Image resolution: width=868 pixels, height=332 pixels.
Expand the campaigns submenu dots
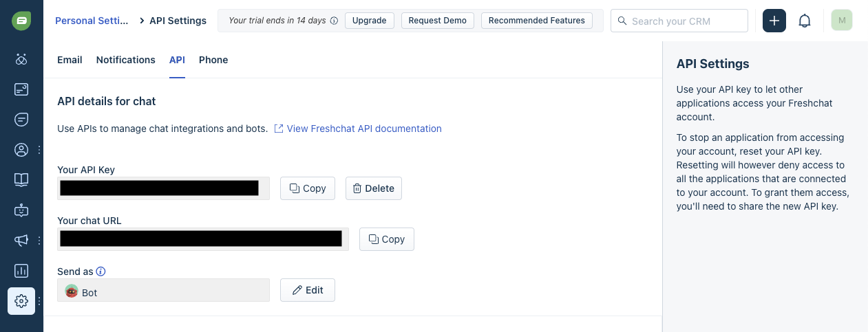click(39, 240)
